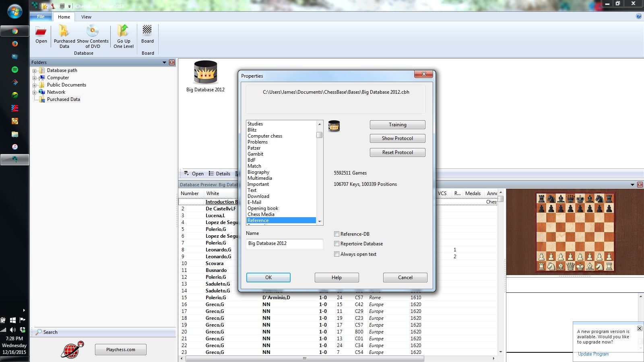The image size is (644, 362).
Task: Cancel the Properties dialog
Action: click(x=405, y=278)
